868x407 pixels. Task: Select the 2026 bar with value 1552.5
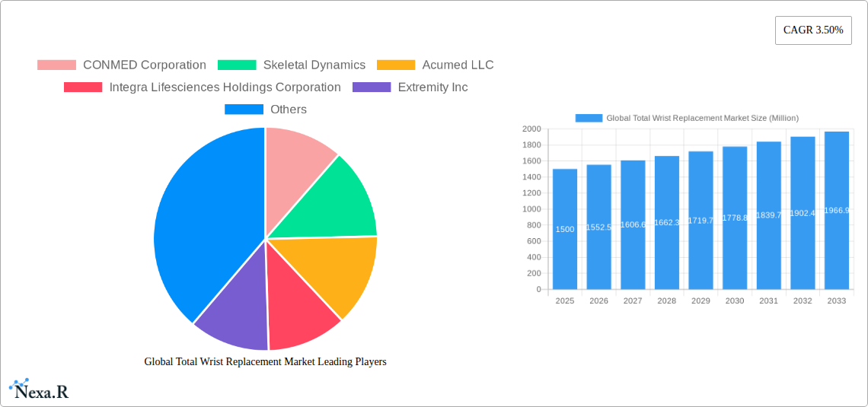(x=598, y=227)
